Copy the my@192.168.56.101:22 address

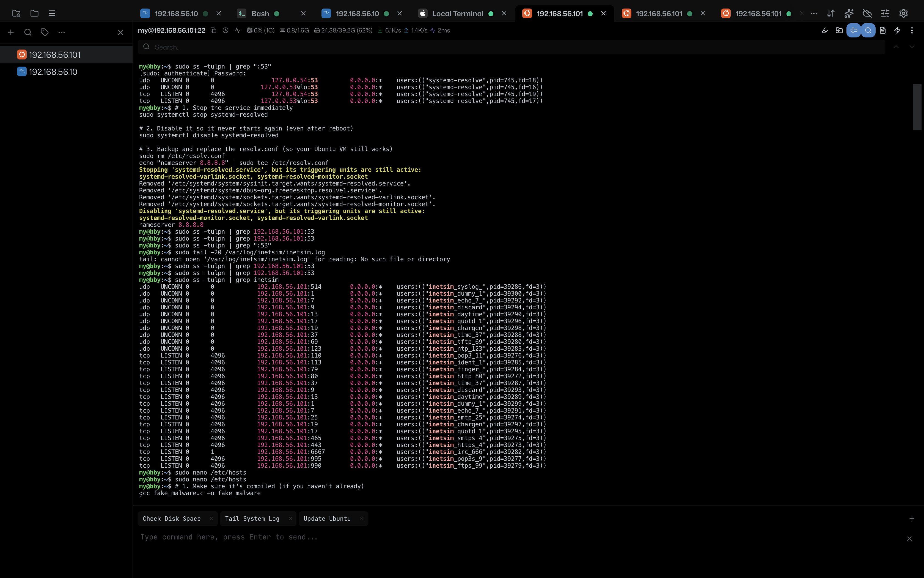click(x=213, y=30)
